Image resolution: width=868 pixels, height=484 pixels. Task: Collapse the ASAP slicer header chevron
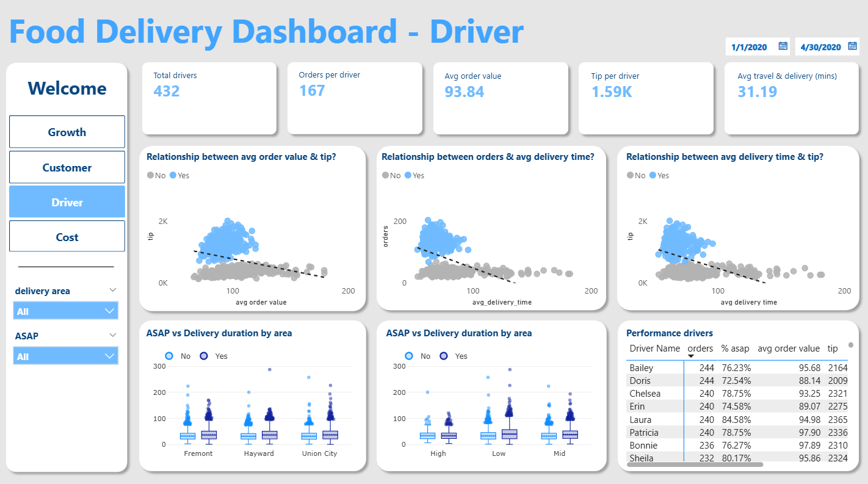pos(112,335)
